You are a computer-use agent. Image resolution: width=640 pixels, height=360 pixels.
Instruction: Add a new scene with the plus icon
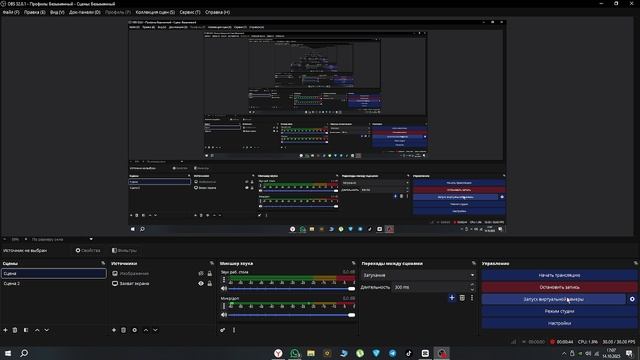[x=5, y=330]
